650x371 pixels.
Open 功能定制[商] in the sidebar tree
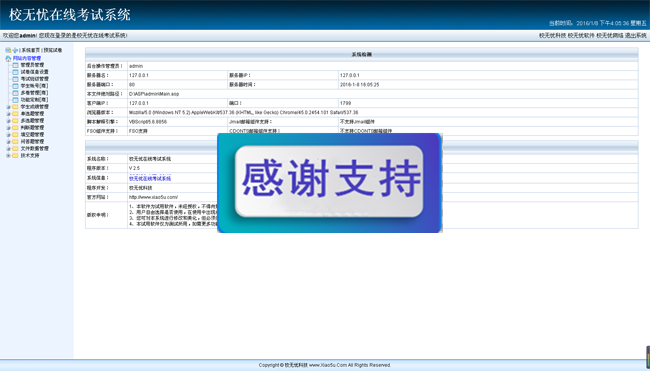[x=34, y=100]
